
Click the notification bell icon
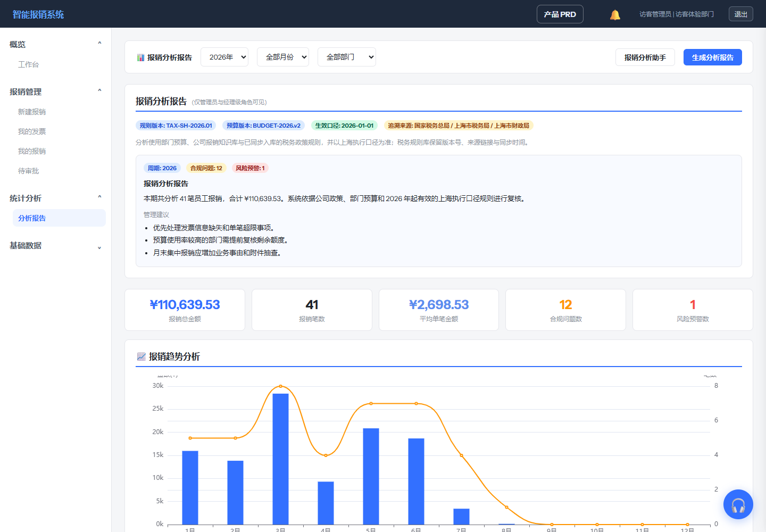click(615, 14)
